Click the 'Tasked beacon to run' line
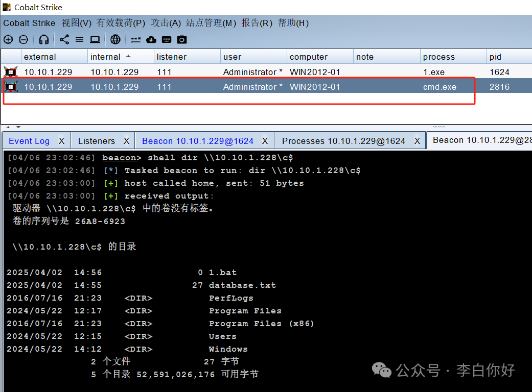 184,170
